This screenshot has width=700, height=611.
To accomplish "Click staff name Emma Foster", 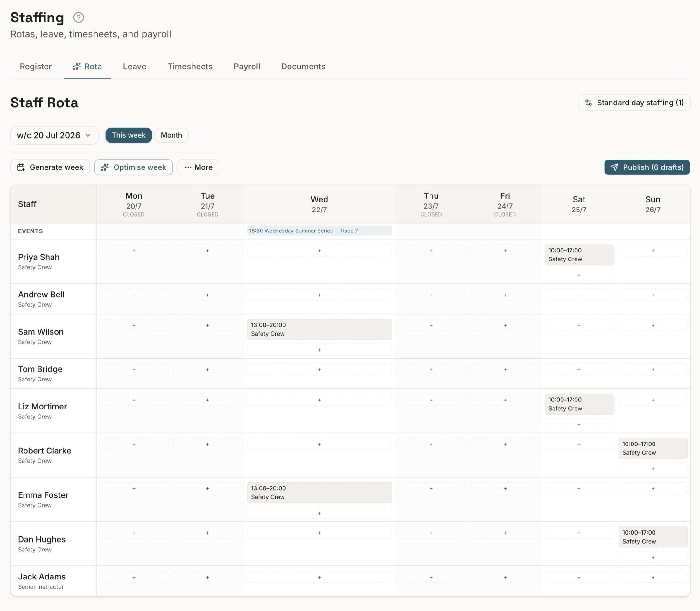I will click(x=43, y=495).
